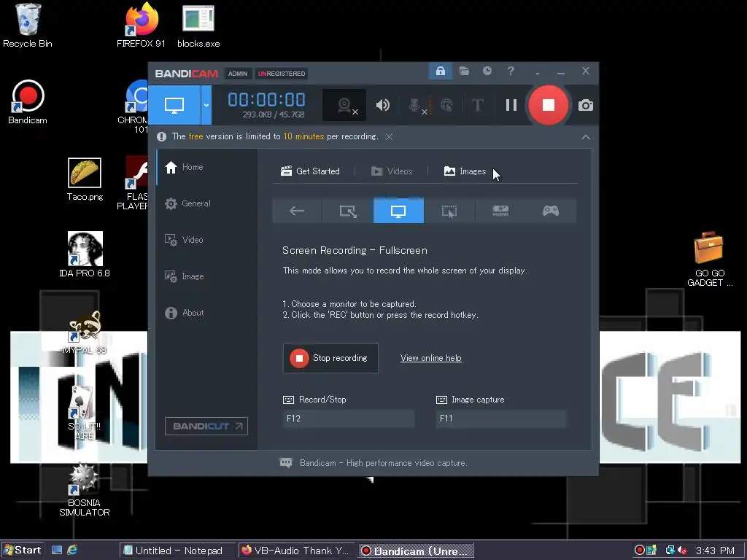
Task: Select the fullscreen monitor mode button
Action: 174,105
